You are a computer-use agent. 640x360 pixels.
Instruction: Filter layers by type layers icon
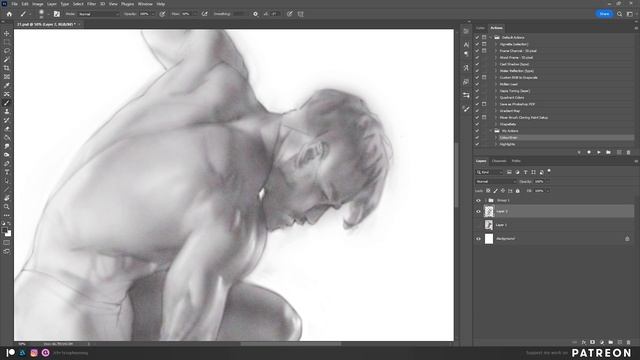tap(525, 172)
